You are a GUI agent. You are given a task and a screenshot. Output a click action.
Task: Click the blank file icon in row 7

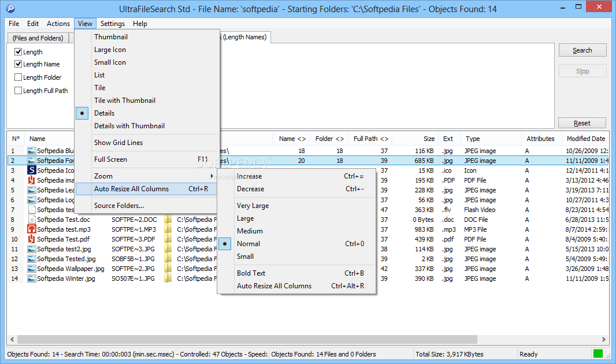tap(31, 210)
